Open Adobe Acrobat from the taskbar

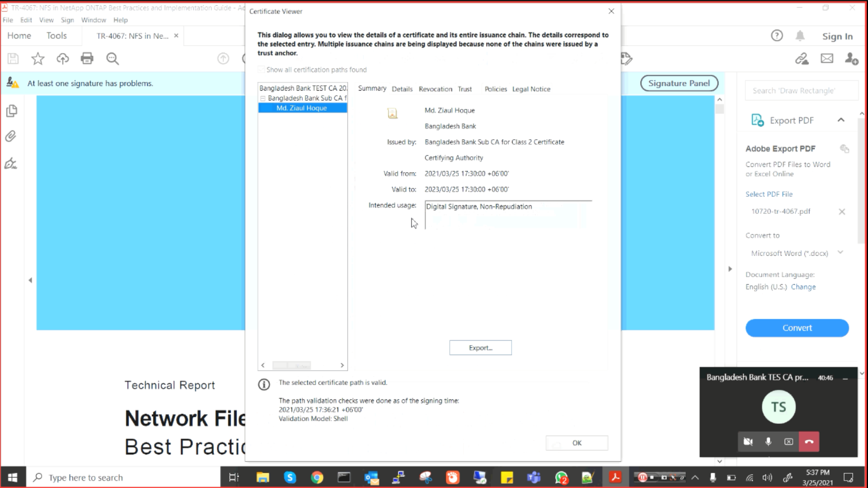(615, 477)
